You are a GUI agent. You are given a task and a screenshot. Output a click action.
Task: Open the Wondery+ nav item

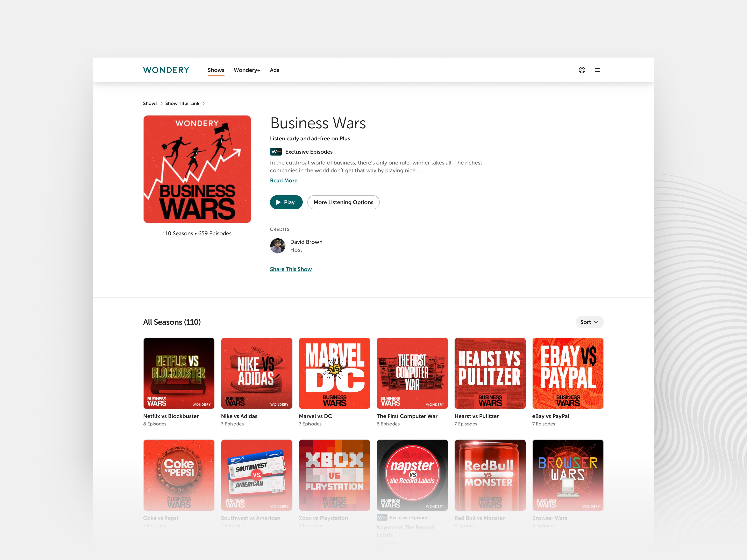point(247,70)
